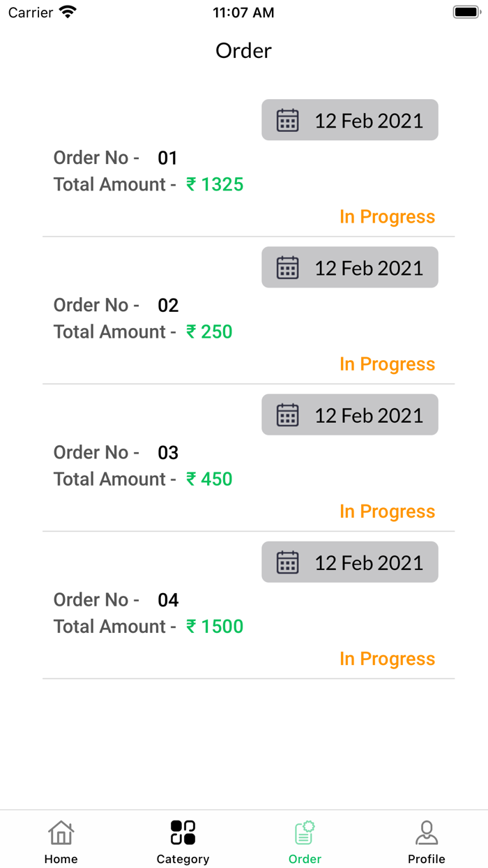Select the ₹ 1500 total amount
Screen dimensions: 488x868
click(215, 627)
